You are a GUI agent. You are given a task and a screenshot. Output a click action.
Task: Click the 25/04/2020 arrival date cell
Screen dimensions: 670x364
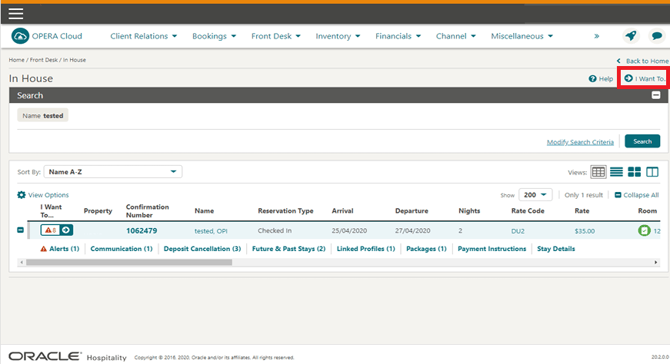[x=349, y=230]
